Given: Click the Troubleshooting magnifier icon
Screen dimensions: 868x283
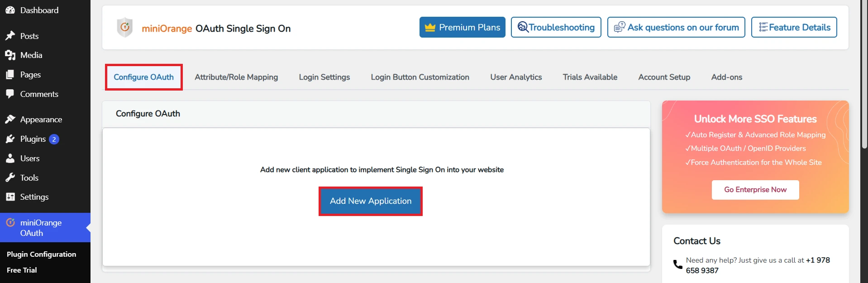Looking at the screenshot, I should coord(523,27).
